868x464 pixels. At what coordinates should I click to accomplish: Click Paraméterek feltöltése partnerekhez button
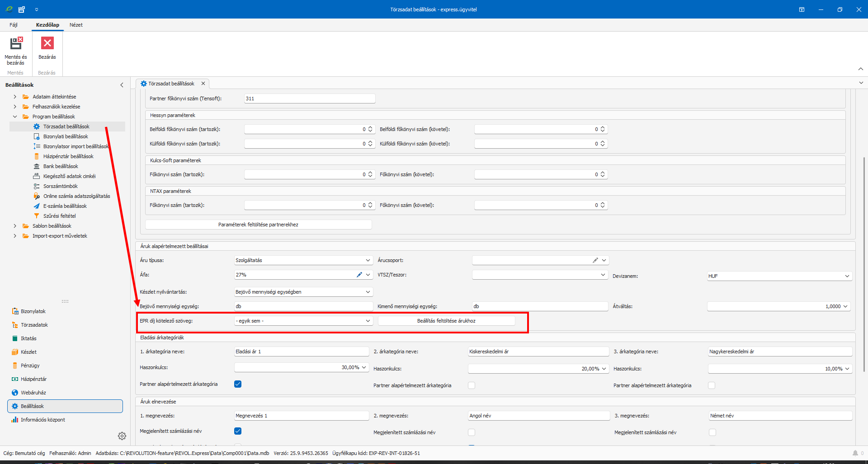pos(258,225)
